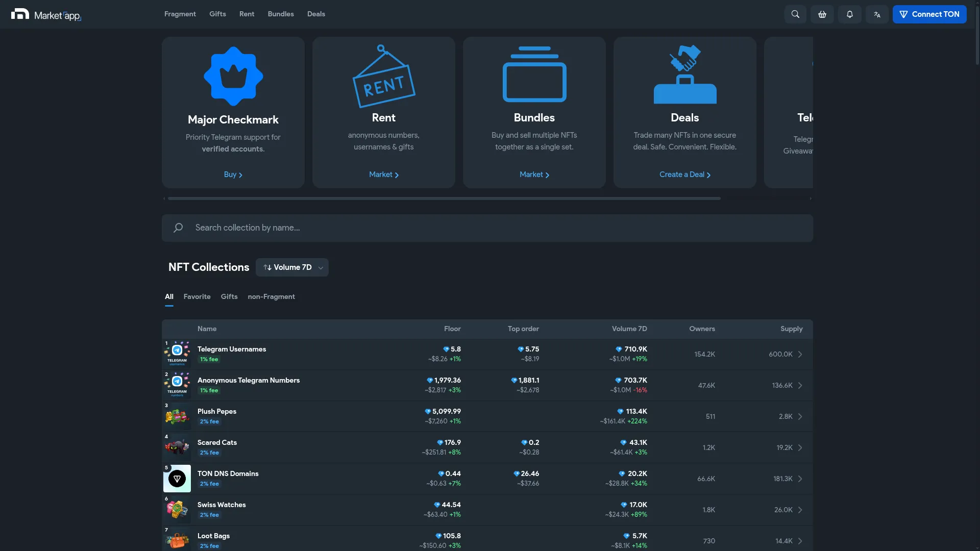Open the Fragment menu item
The image size is (980, 551).
pos(180,14)
